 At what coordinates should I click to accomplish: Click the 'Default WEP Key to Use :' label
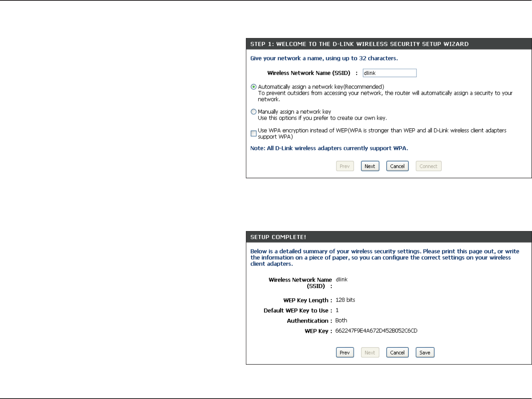[x=298, y=310]
